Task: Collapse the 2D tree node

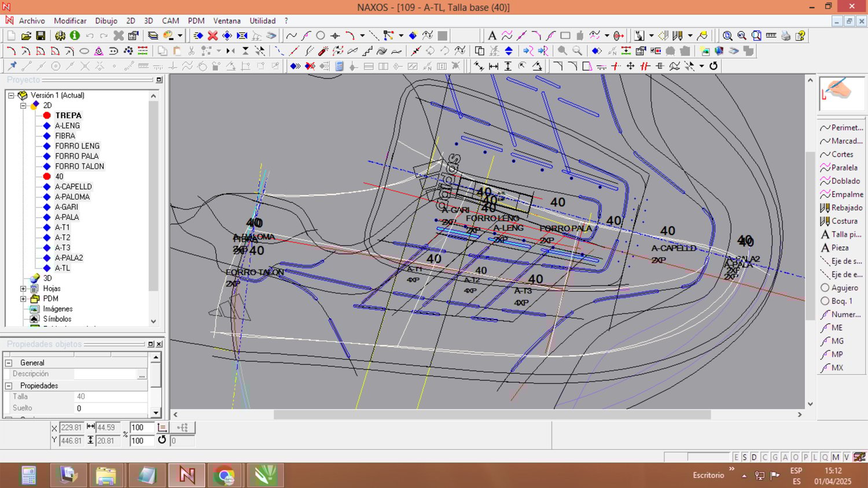Action: pos(23,105)
